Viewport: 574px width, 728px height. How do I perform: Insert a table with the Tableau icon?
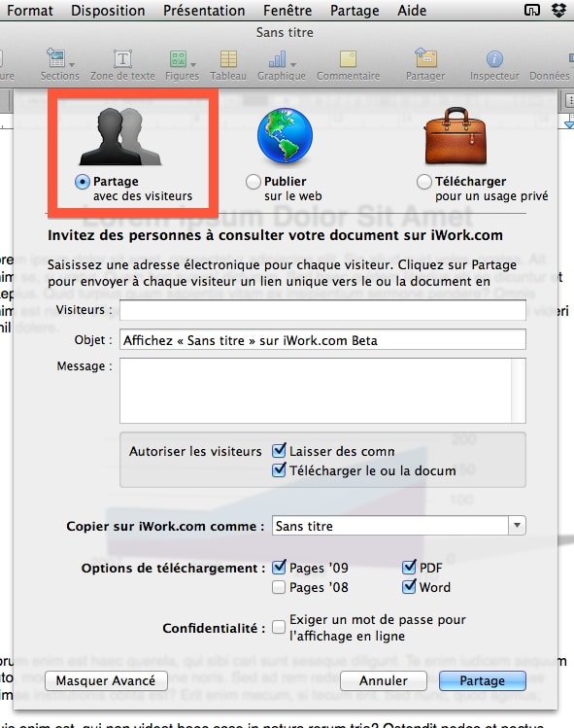point(228,59)
